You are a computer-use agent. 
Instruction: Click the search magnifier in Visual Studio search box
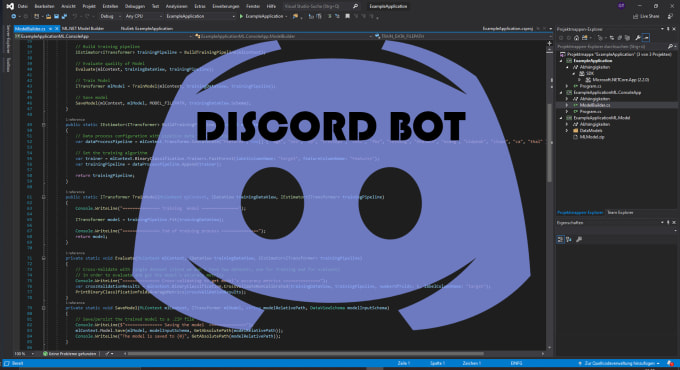355,6
